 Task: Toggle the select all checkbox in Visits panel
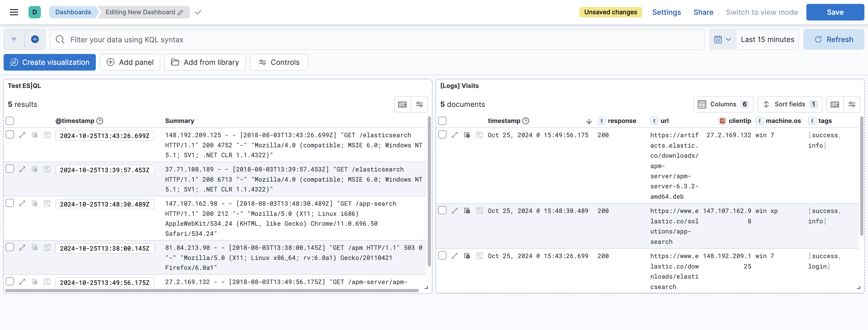[443, 121]
